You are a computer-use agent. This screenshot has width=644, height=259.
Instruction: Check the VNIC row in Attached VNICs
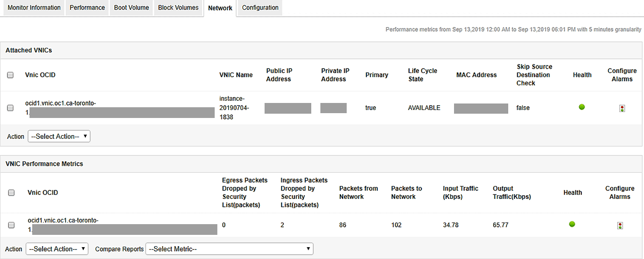[10, 108]
